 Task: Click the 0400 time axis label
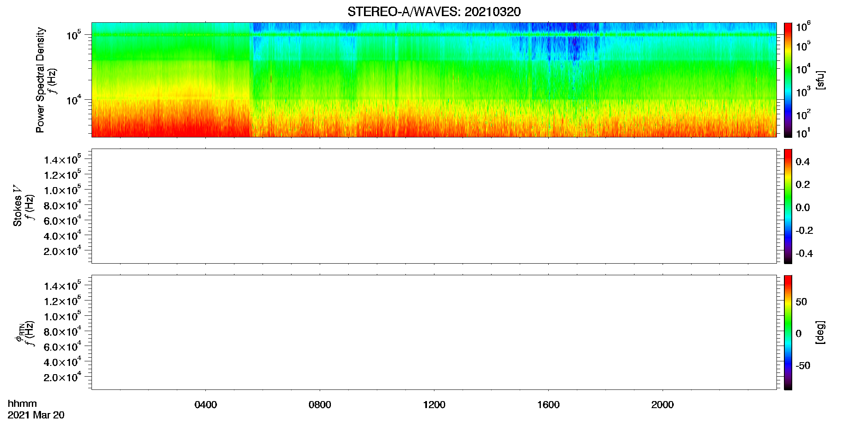206,405
